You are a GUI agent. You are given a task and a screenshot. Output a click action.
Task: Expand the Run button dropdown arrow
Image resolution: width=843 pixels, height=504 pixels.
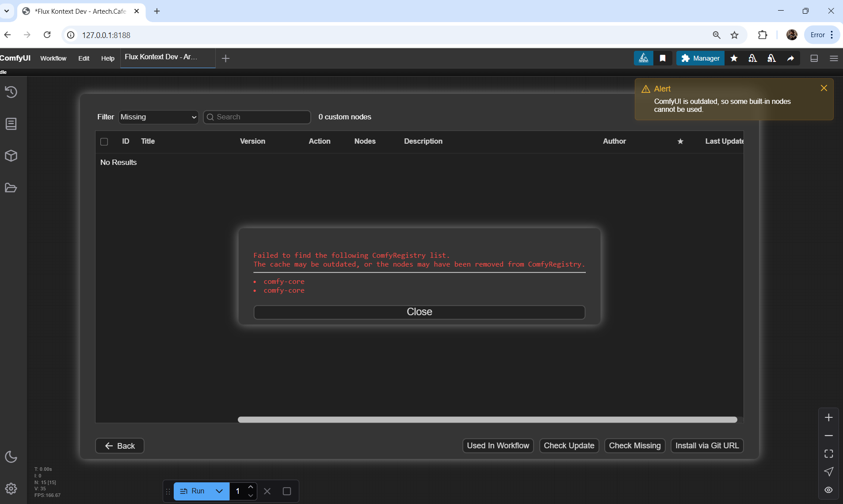click(x=219, y=491)
